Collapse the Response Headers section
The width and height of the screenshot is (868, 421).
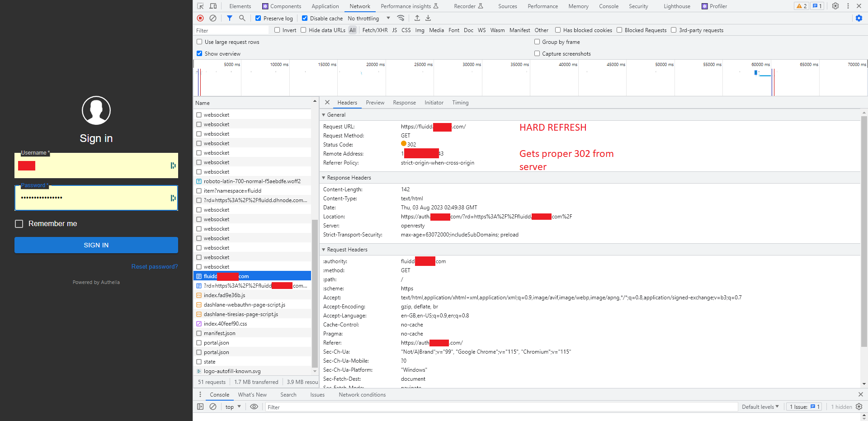(324, 177)
